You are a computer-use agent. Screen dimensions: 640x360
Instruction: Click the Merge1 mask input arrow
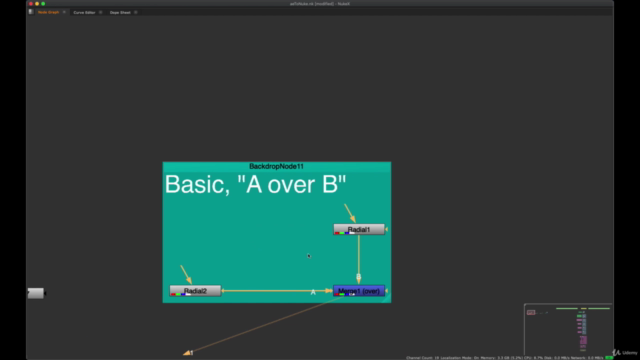pyautogui.click(x=386, y=291)
